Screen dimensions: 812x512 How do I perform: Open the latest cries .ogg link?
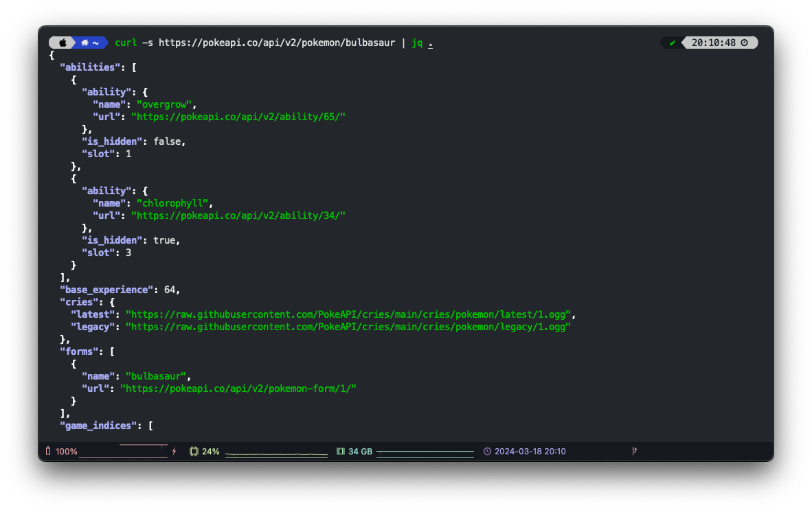click(348, 314)
